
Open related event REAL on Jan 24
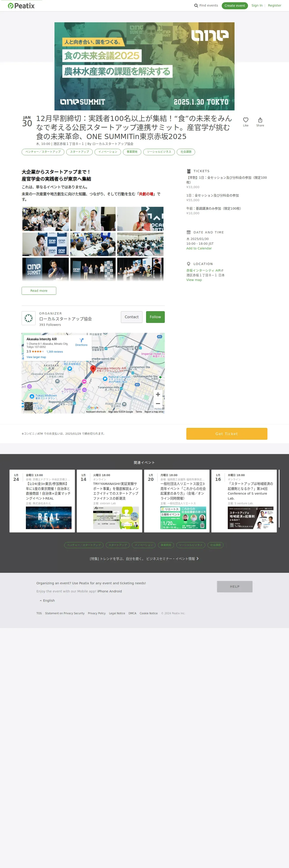pyautogui.click(x=42, y=501)
